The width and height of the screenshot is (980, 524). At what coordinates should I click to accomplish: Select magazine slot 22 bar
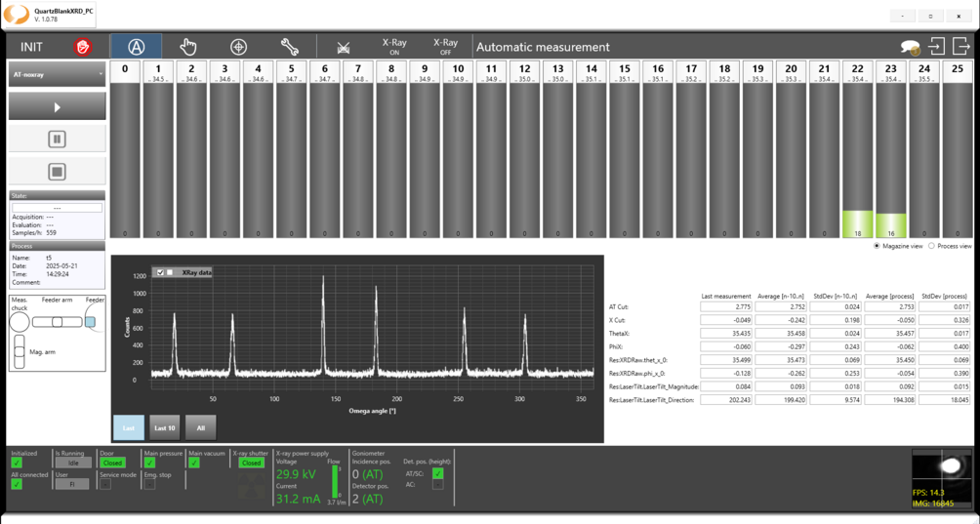858,156
